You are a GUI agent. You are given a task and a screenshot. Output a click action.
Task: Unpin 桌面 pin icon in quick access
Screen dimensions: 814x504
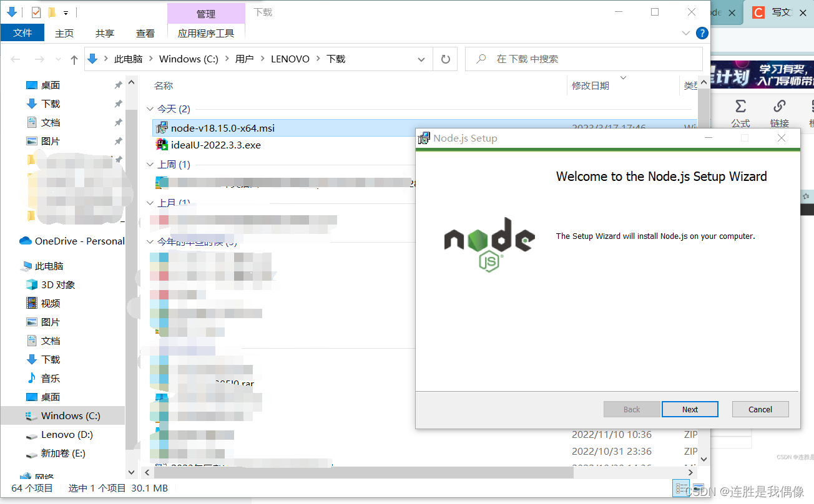click(118, 85)
